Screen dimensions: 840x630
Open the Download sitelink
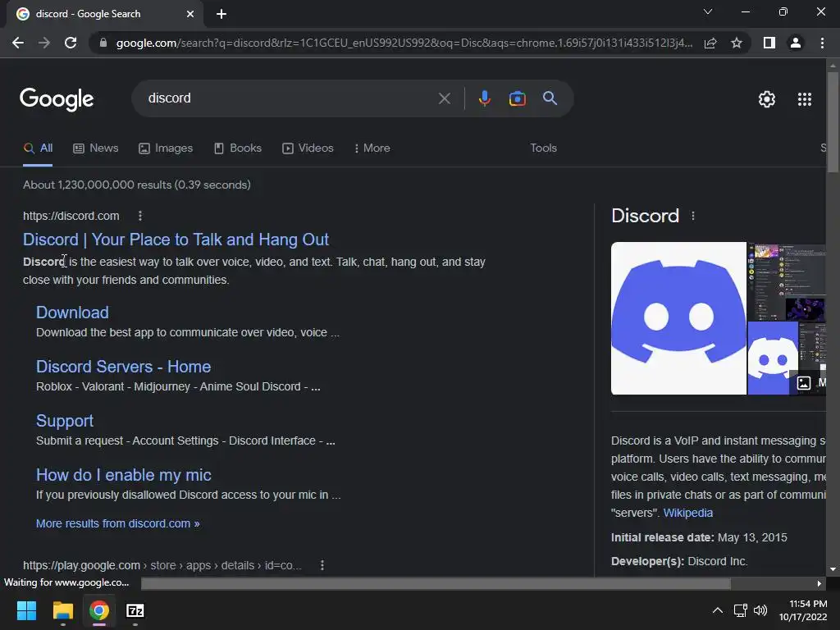(72, 313)
